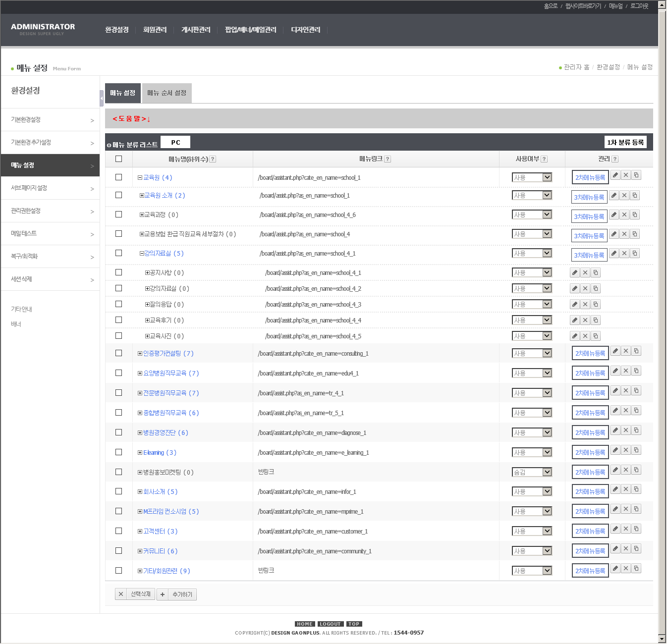Screen dimensions: 667x644
Task: Copy the E-learning menu row
Action: [636, 450]
